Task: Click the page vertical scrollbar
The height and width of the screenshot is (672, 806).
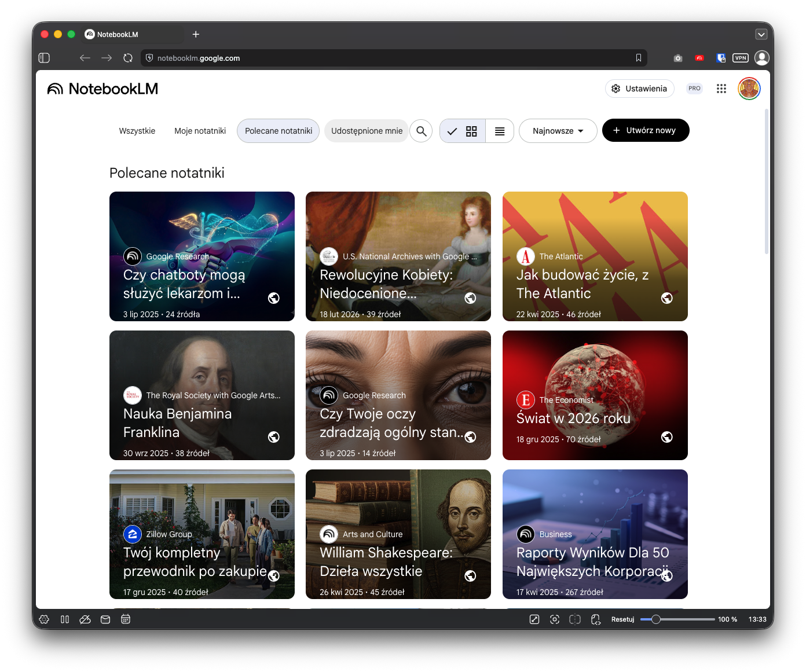Action: click(767, 181)
